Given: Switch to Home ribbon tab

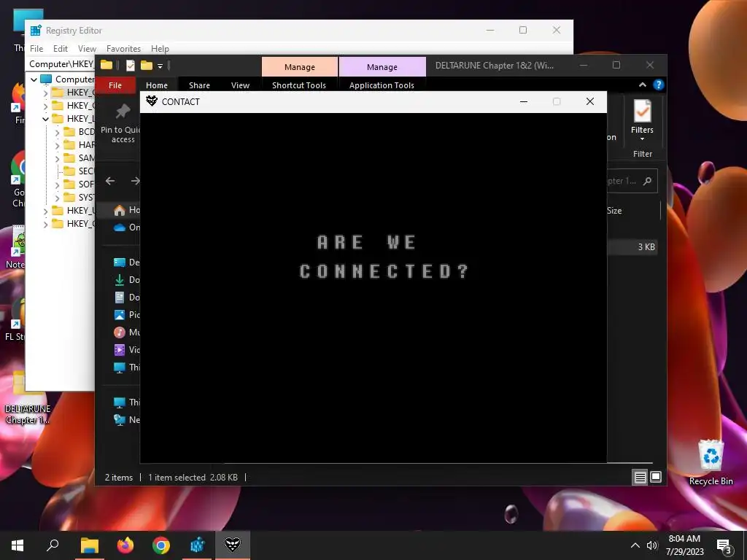Looking at the screenshot, I should coord(157,85).
